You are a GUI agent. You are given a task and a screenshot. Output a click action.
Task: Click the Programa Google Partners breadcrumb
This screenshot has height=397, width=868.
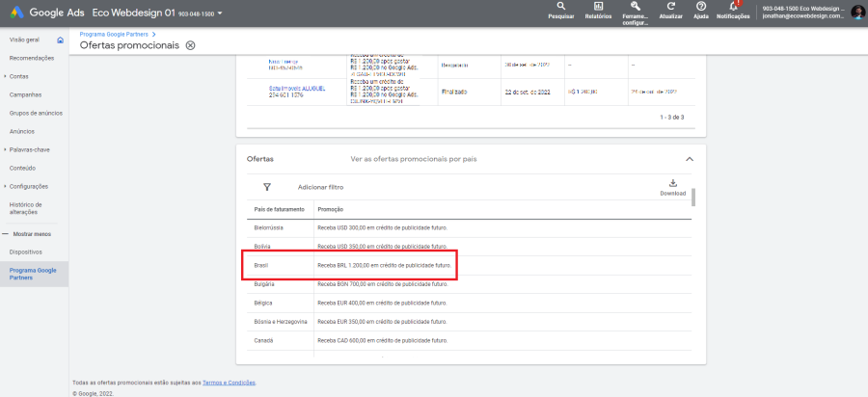click(x=114, y=35)
